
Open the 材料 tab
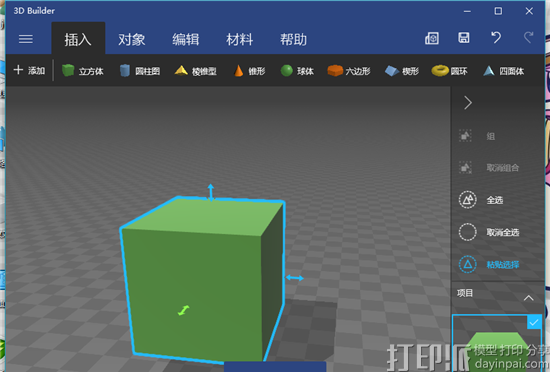point(240,39)
